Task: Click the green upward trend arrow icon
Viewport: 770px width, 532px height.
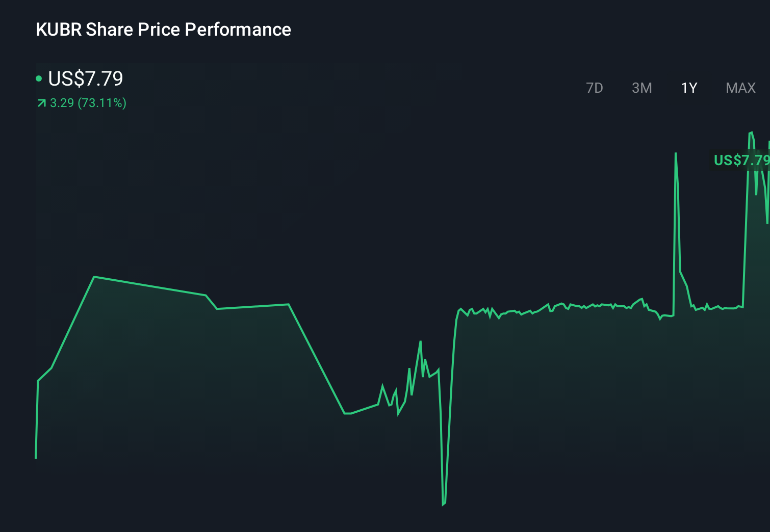Action: (x=40, y=103)
